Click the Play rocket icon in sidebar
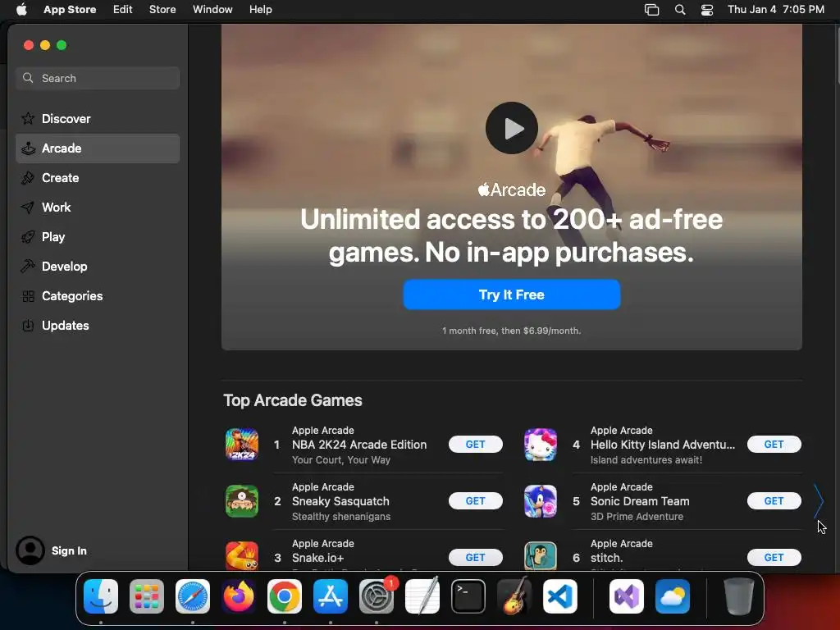This screenshot has height=630, width=840. tap(28, 237)
